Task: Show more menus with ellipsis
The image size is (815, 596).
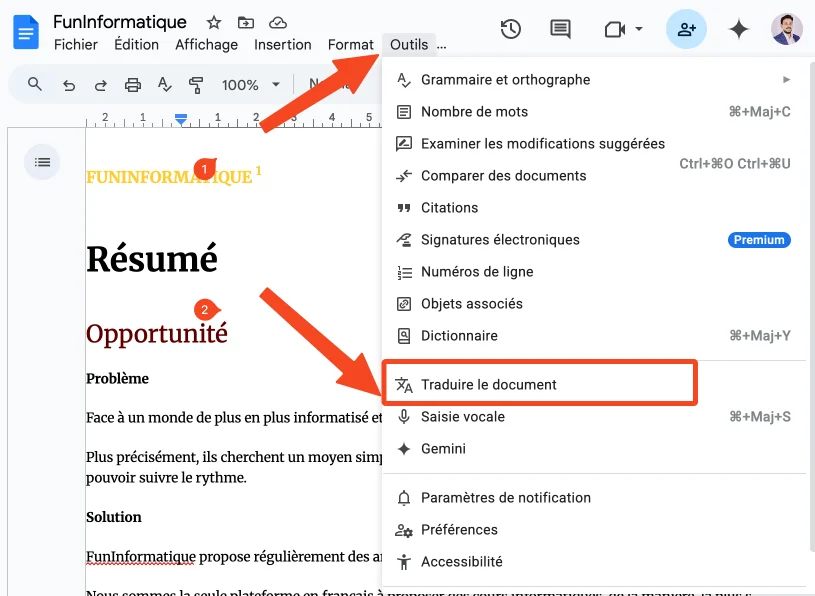Action: [x=441, y=47]
